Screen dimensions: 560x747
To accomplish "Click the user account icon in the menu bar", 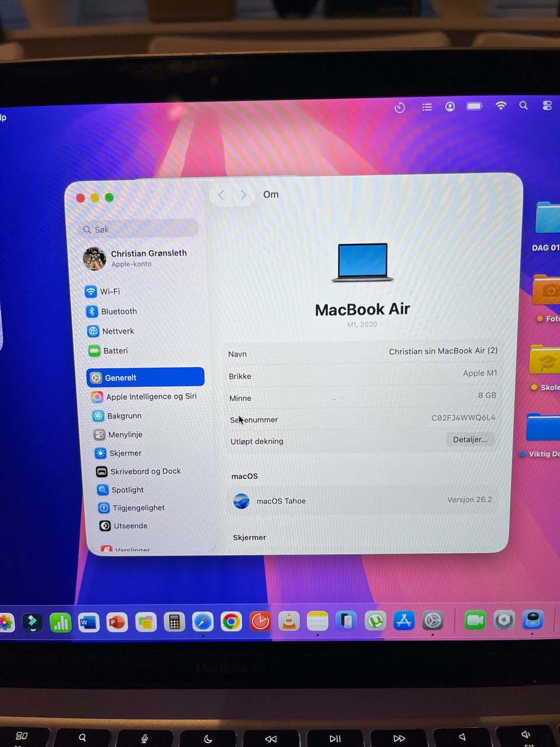I will coord(450,106).
